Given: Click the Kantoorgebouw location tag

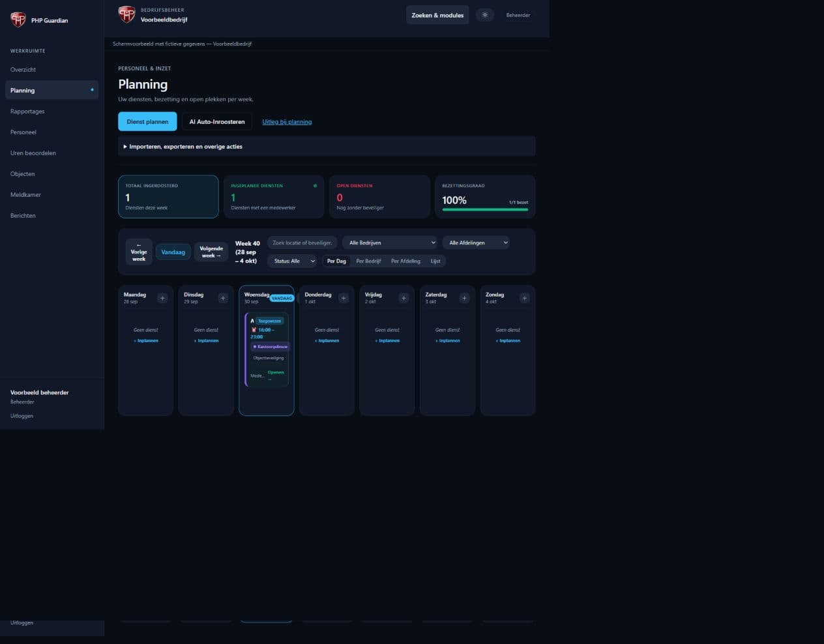Looking at the screenshot, I should [270, 347].
